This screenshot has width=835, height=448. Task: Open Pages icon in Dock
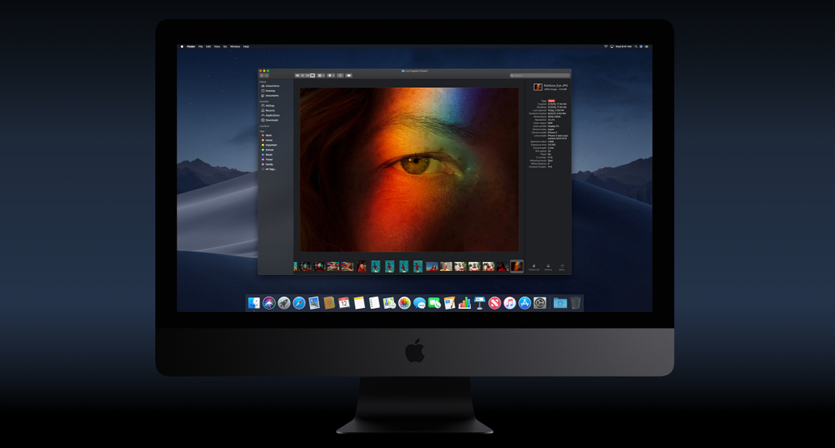(x=449, y=303)
